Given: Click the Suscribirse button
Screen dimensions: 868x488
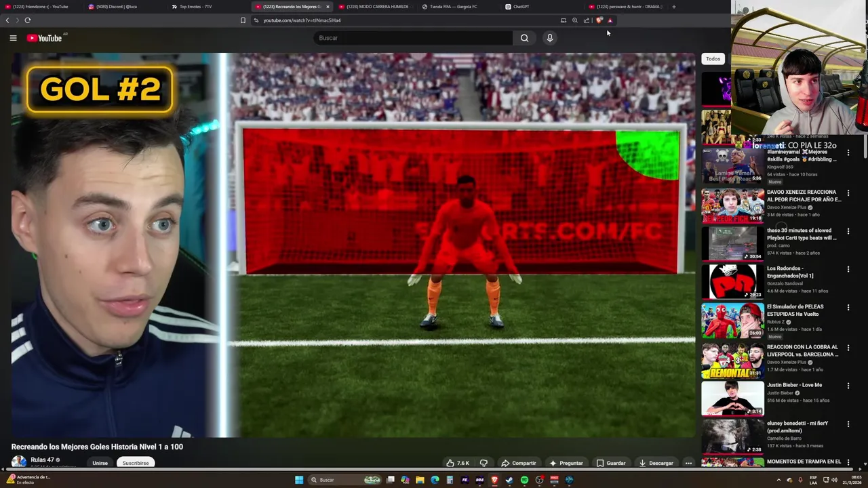Looking at the screenshot, I should (x=136, y=463).
